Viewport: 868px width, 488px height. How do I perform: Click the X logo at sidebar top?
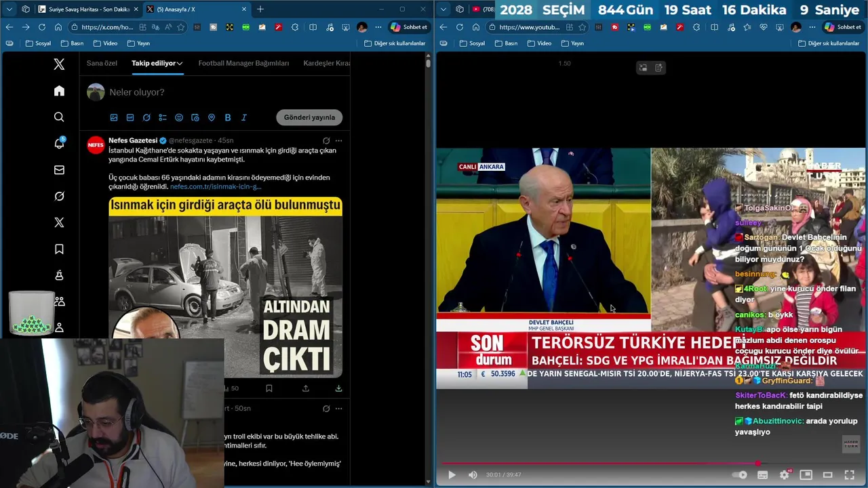[59, 64]
